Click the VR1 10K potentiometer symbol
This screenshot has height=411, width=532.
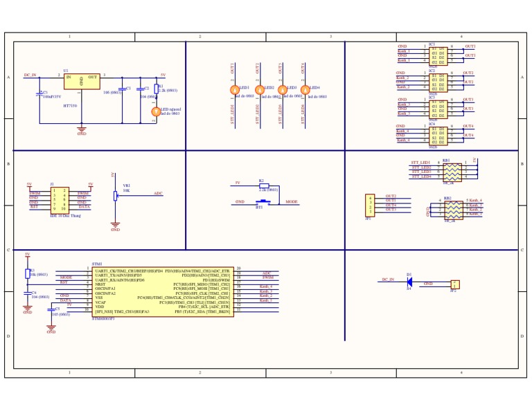(116, 196)
